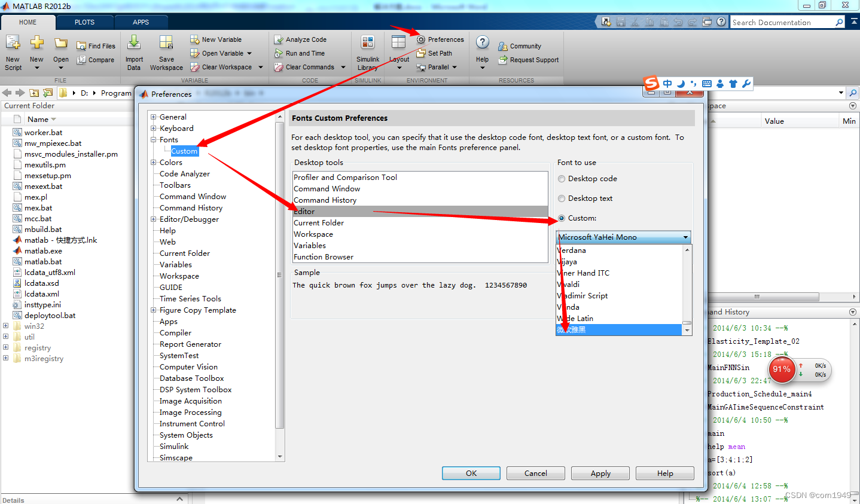Switch to the APPS tab
Screen dimensions: 860x504
(x=141, y=22)
